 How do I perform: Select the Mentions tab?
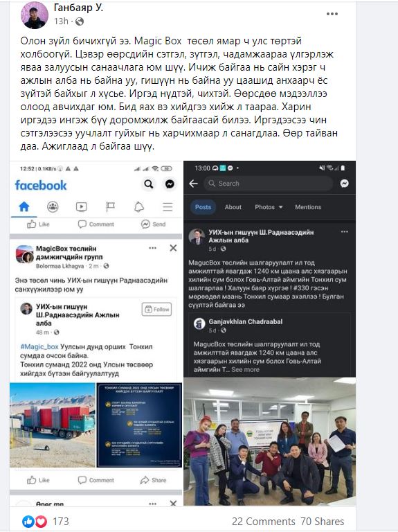coord(308,207)
